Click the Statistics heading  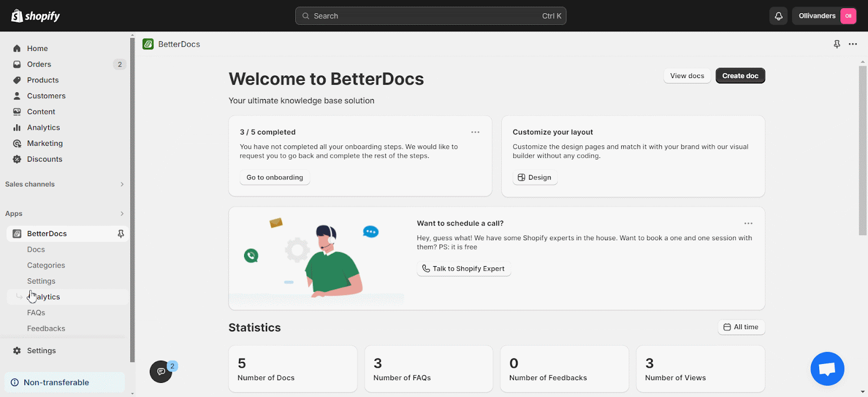[x=254, y=328]
